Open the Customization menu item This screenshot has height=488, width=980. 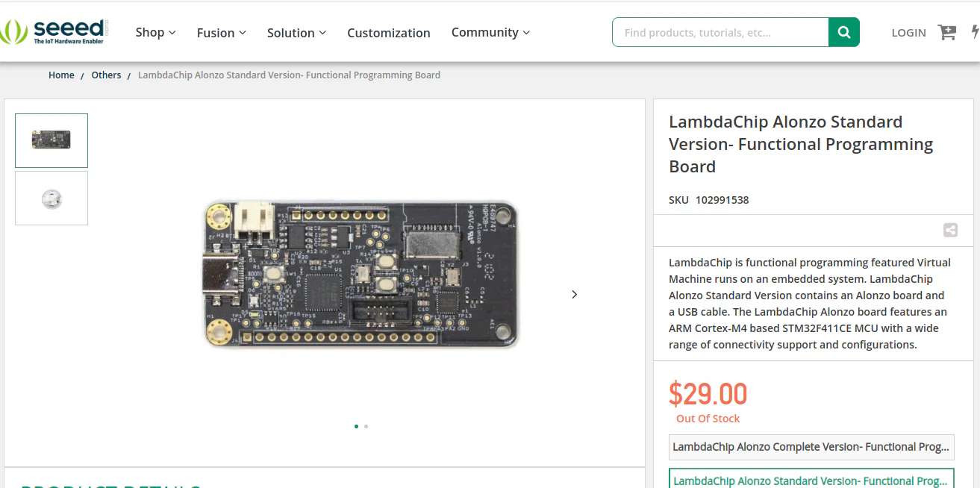click(x=389, y=33)
